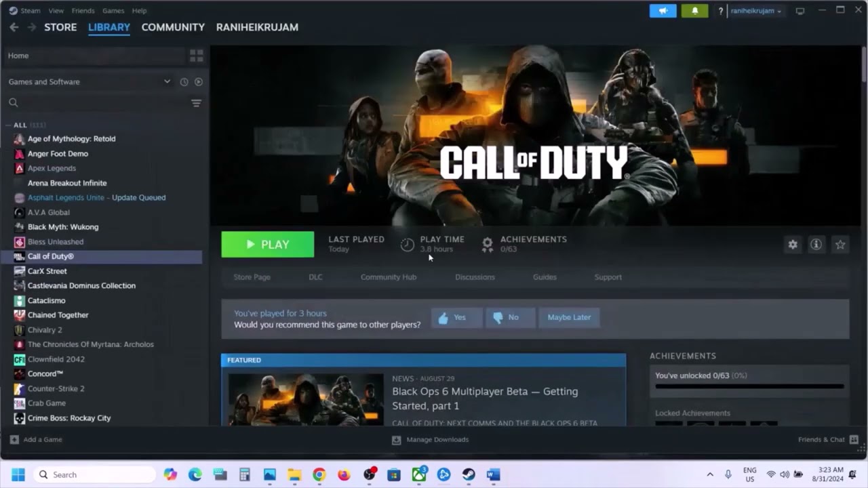Click the achievements gear icon

click(487, 245)
